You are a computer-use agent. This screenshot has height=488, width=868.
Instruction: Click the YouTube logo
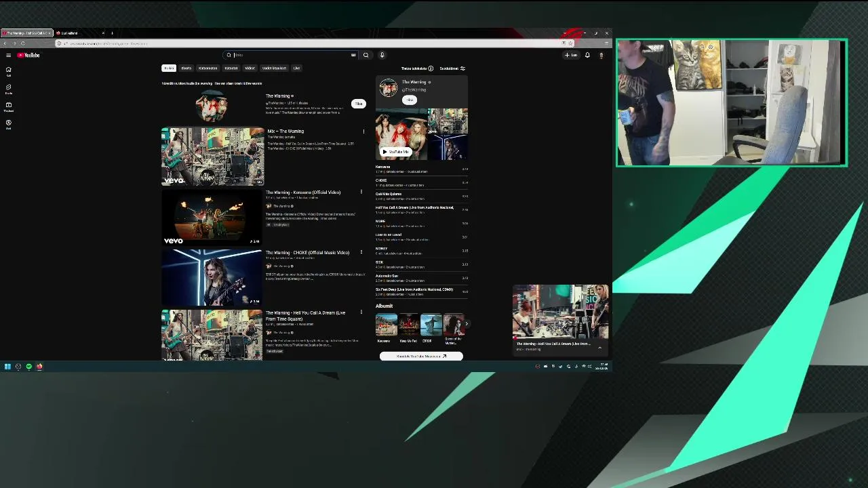click(x=28, y=55)
